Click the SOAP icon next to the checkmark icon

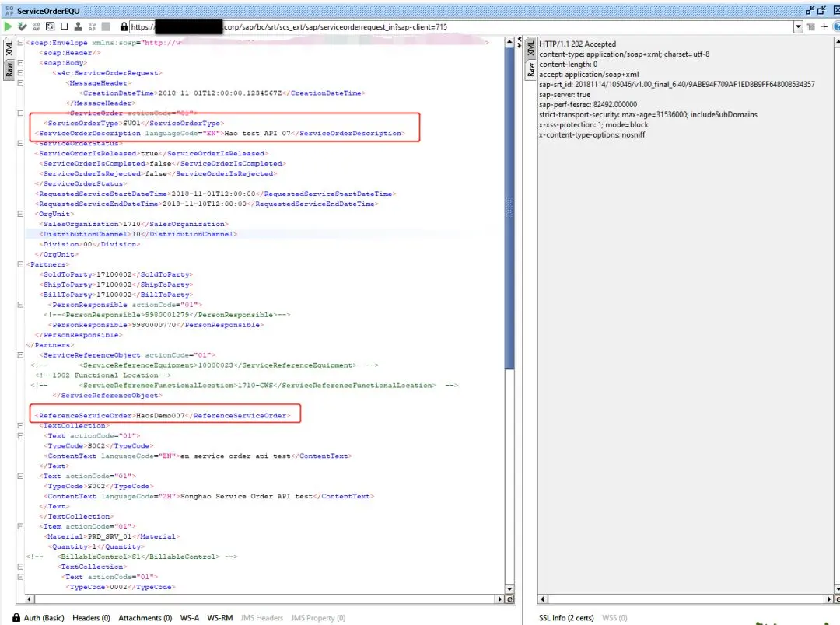click(37, 26)
